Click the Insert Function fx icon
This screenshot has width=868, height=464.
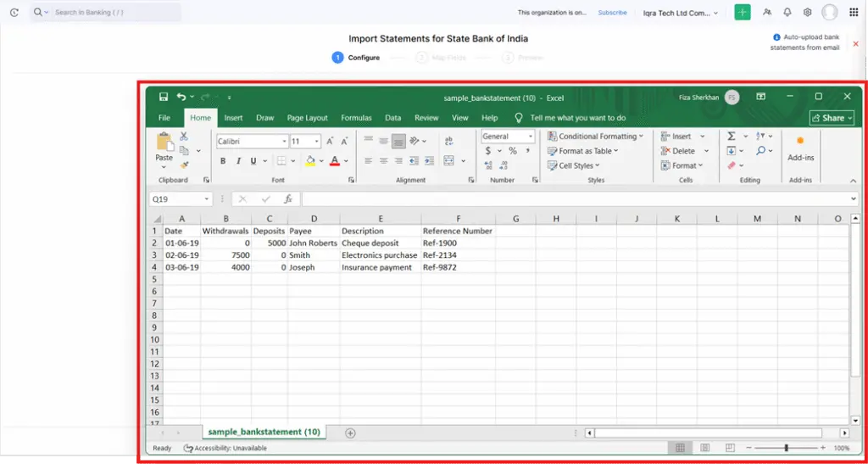click(x=288, y=199)
